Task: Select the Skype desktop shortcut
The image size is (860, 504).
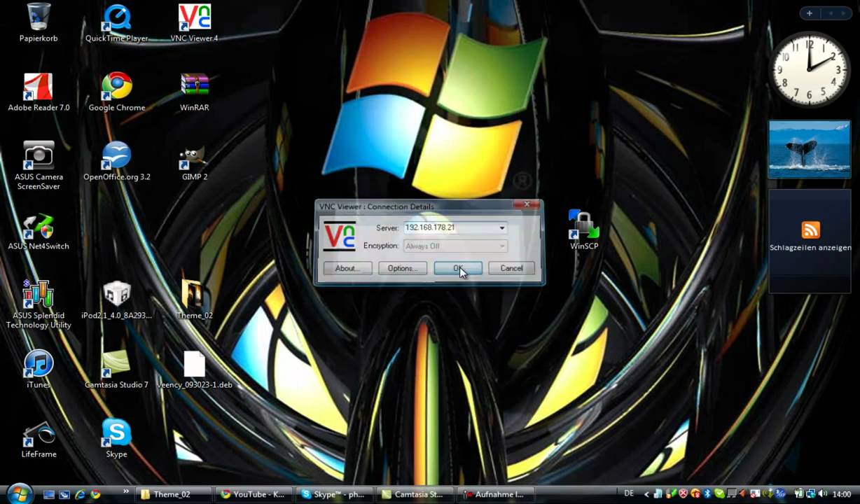Action: pyautogui.click(x=116, y=438)
